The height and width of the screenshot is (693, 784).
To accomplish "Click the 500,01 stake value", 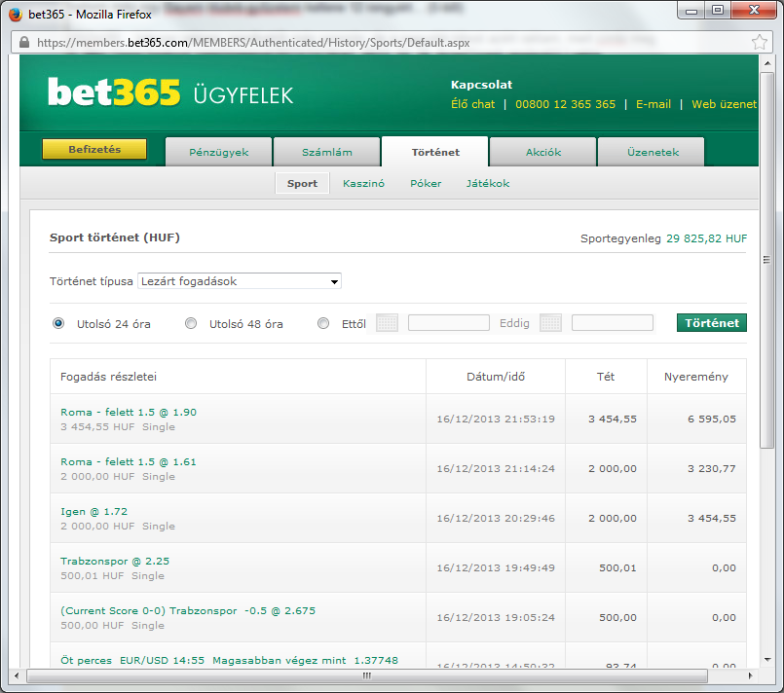I will click(617, 567).
